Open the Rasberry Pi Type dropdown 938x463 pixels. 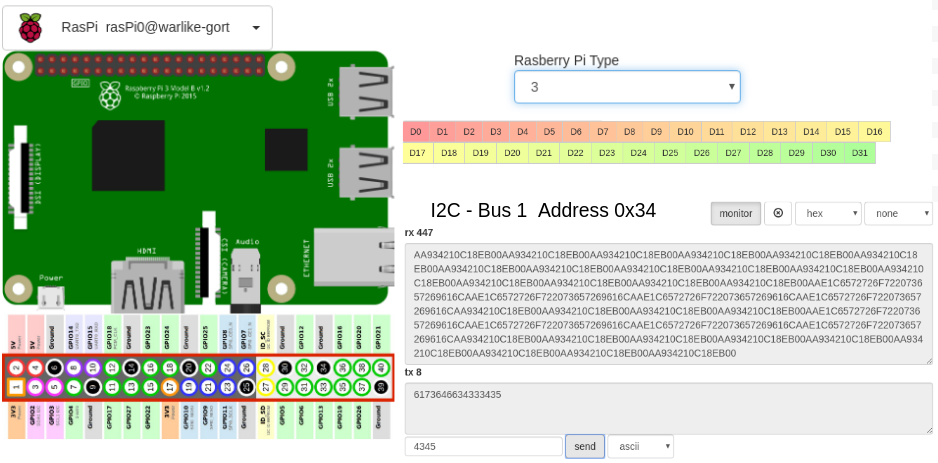point(627,87)
